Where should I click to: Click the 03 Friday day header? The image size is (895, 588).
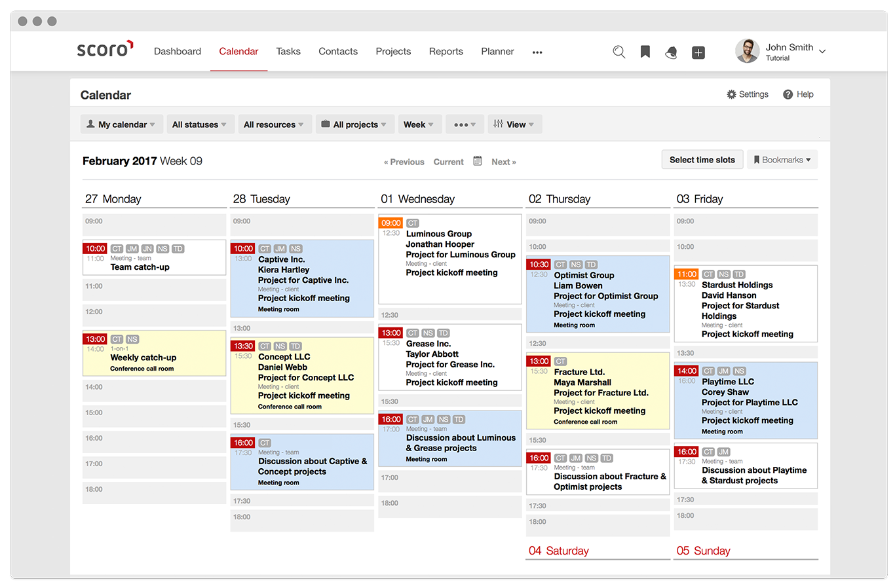coord(700,199)
